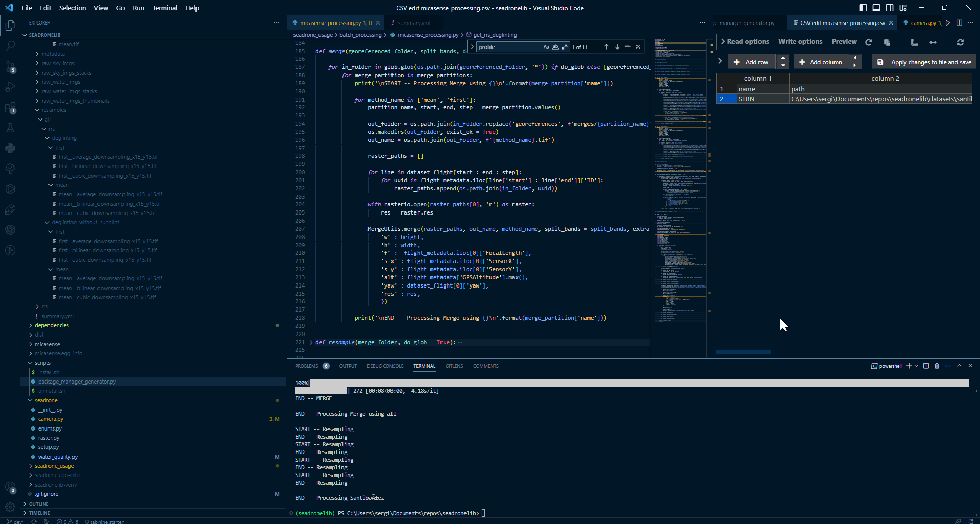Split the powershell terminal
This screenshot has height=524, width=980.
coord(926,366)
